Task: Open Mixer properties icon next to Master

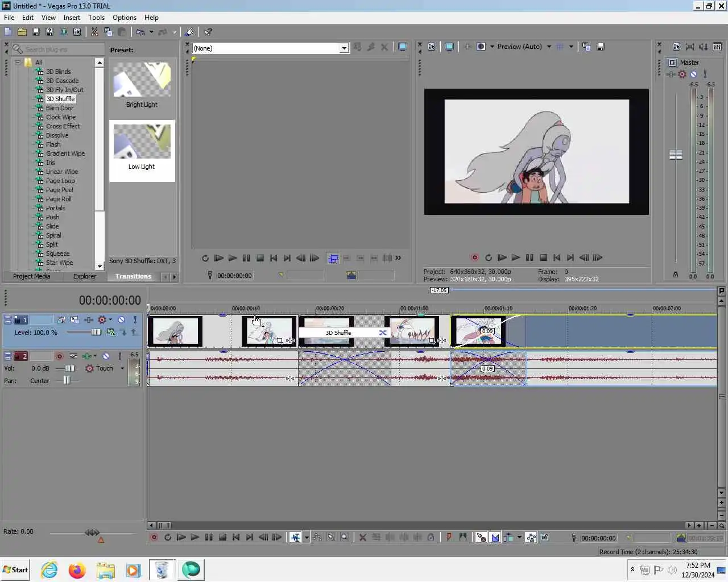Action: point(676,47)
